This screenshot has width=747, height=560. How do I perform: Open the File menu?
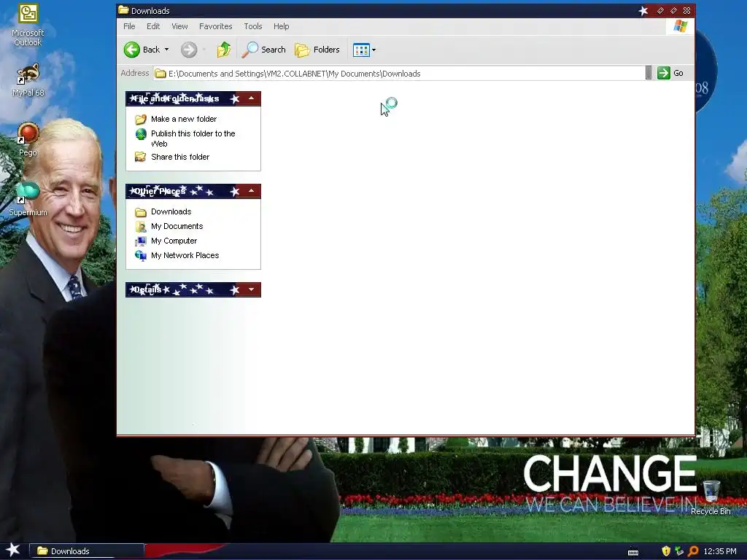129,26
